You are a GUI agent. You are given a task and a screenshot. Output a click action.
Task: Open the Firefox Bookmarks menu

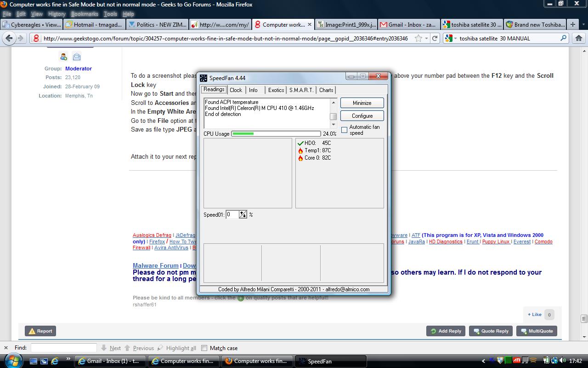(85, 14)
